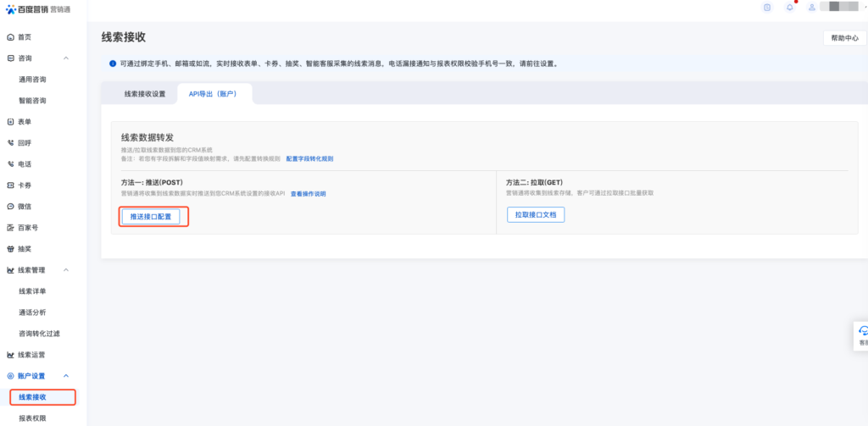
Task: Select 抽奖 in the sidebar
Action: [x=24, y=249]
